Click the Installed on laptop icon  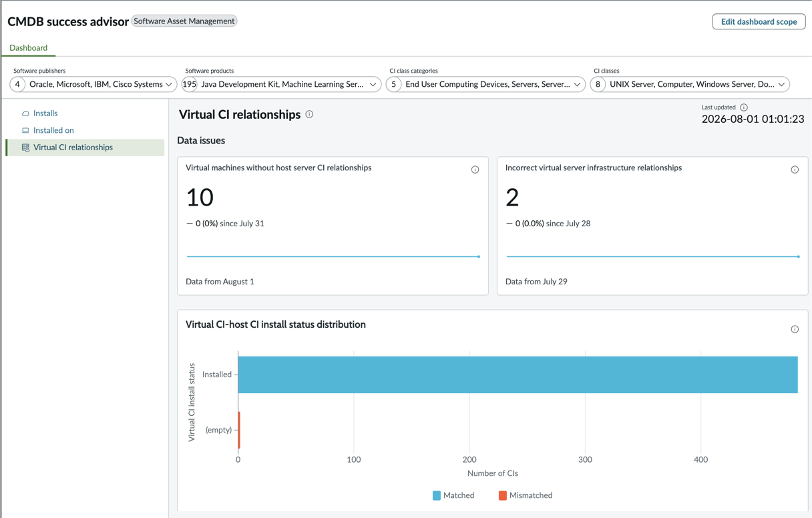coord(25,131)
